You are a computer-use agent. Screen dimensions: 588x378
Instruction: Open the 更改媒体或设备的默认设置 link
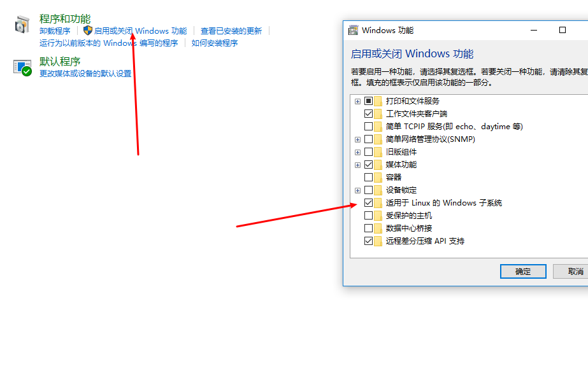85,73
